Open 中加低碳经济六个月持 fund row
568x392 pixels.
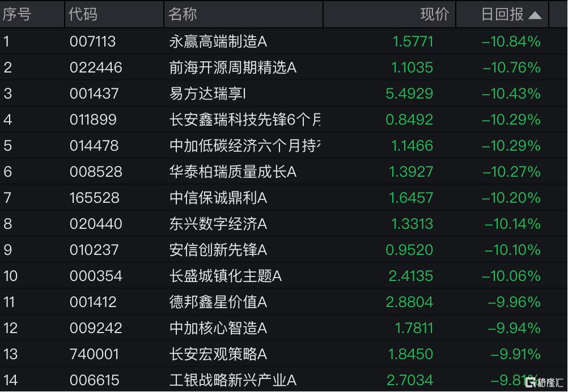[284, 146]
